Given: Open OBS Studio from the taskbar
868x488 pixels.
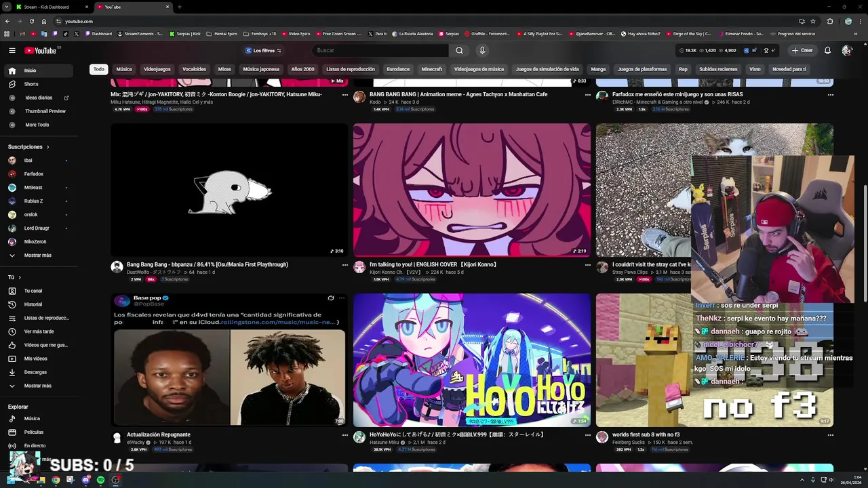Looking at the screenshot, I should 116,480.
